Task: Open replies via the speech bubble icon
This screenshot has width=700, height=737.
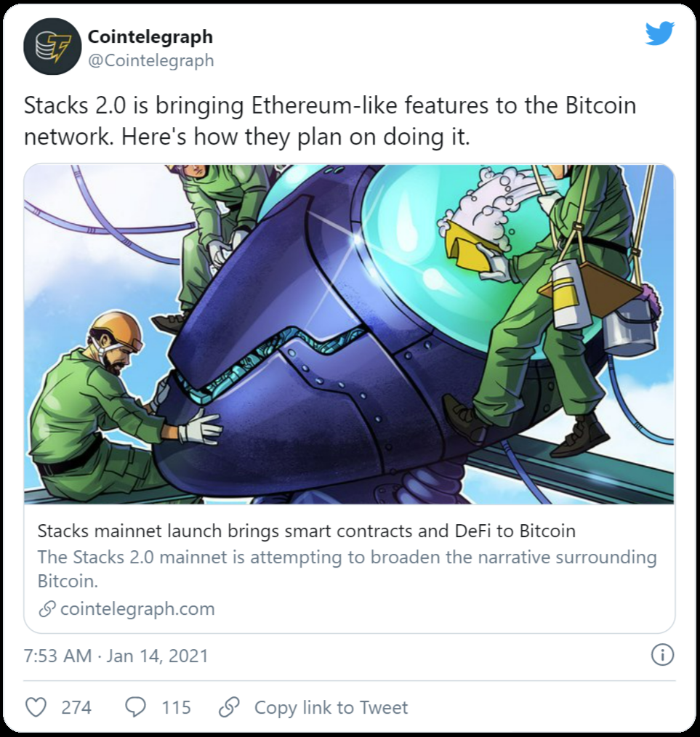Action: (x=135, y=707)
